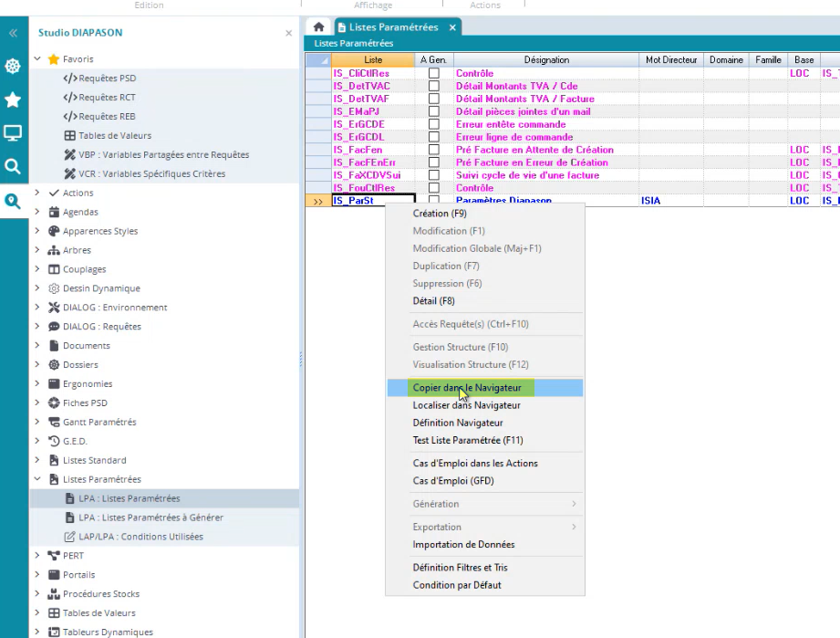Sort by the Désignation column header
This screenshot has width=840, height=638.
(x=546, y=60)
